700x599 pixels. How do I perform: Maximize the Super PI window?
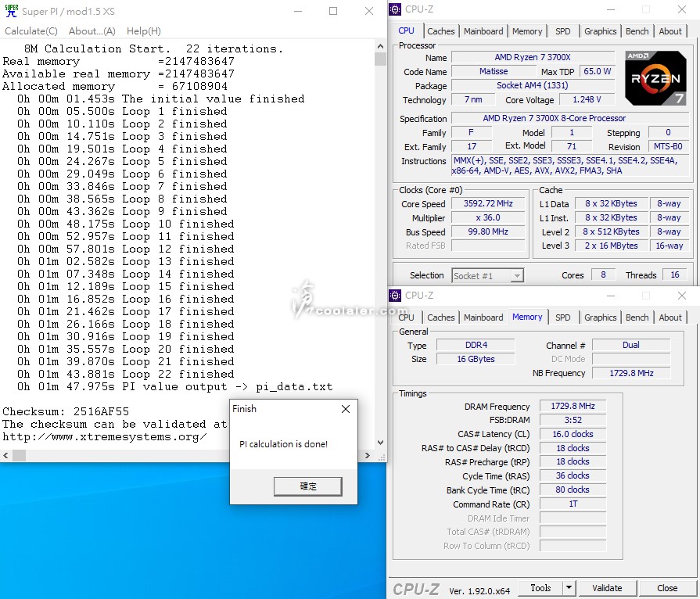(333, 11)
